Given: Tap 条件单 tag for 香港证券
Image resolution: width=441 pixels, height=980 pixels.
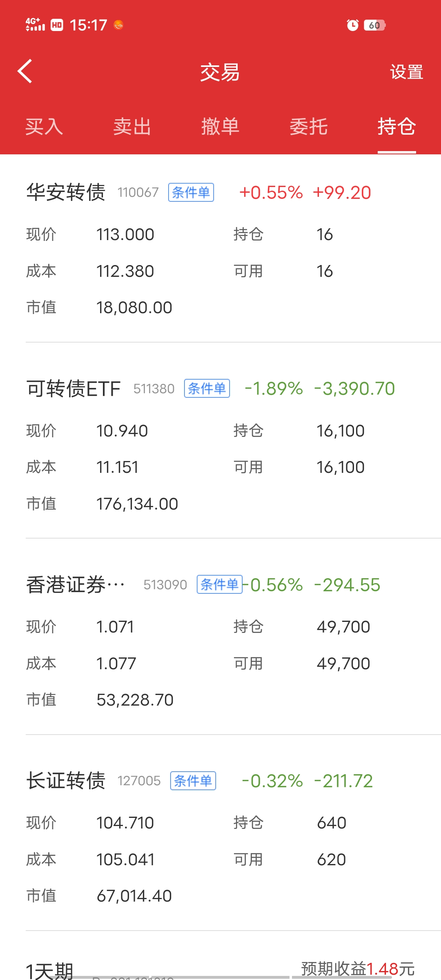Looking at the screenshot, I should coord(219,584).
